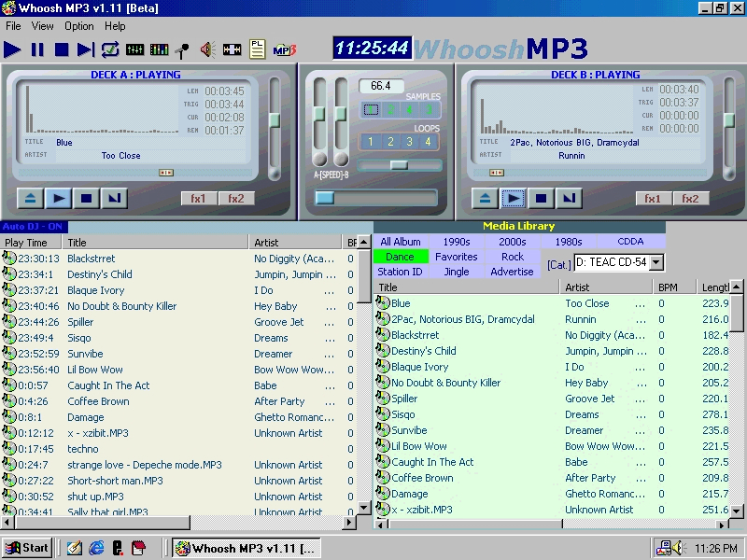Switch to the 2000s category tab
The width and height of the screenshot is (747, 560).
513,242
